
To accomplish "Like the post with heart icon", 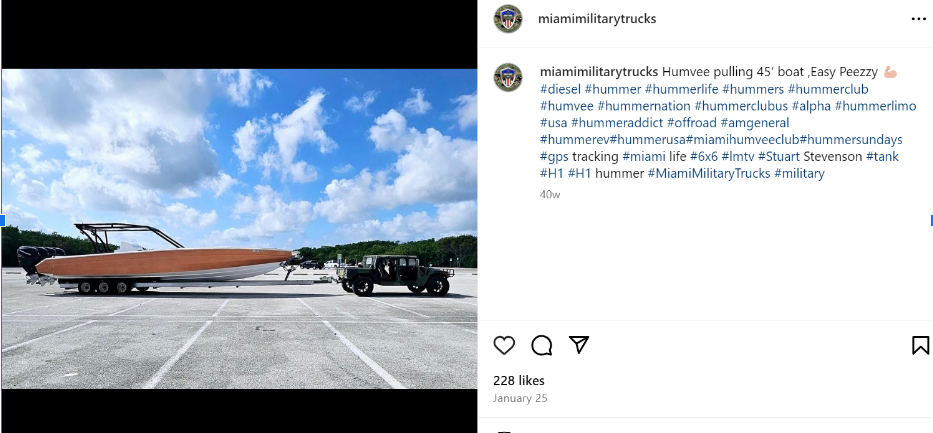I will click(x=504, y=345).
